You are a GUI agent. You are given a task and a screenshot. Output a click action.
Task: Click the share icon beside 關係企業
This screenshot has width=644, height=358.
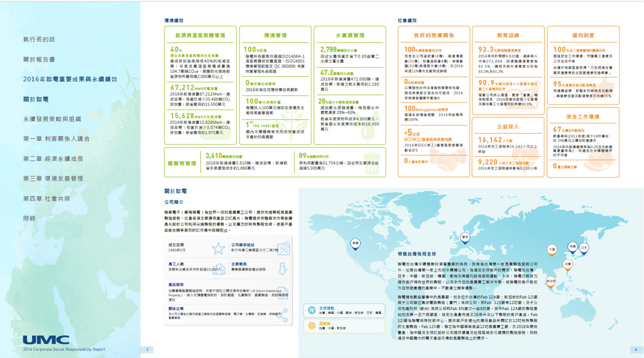(x=284, y=315)
